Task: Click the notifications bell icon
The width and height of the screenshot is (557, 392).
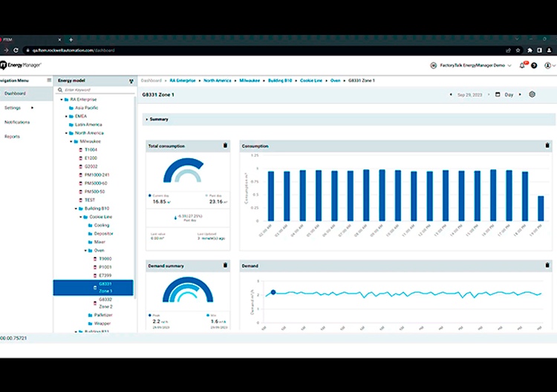Action: click(522, 65)
